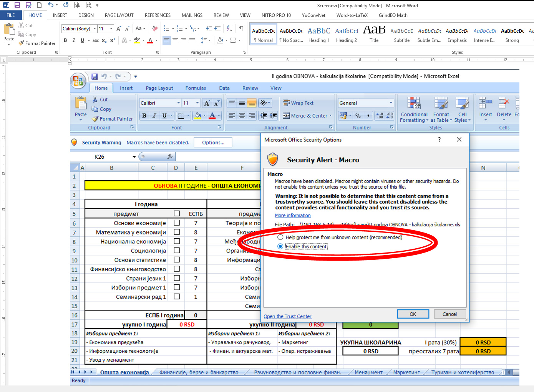
Task: Check the box for Основи економије
Action: (177, 223)
